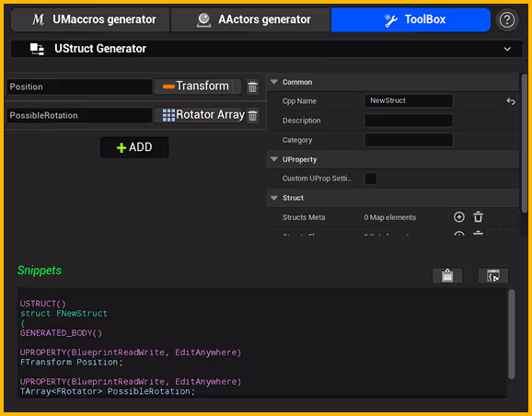Click the Cpp Name property label

point(299,101)
